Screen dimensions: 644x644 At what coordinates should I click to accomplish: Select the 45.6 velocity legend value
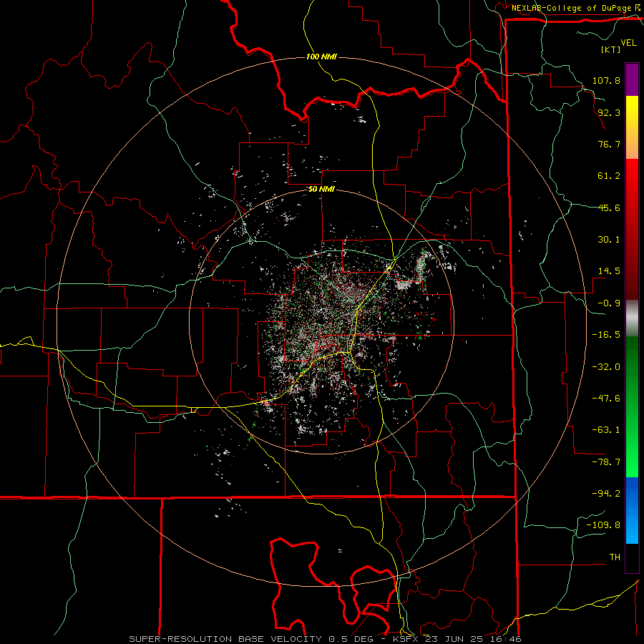pos(609,208)
